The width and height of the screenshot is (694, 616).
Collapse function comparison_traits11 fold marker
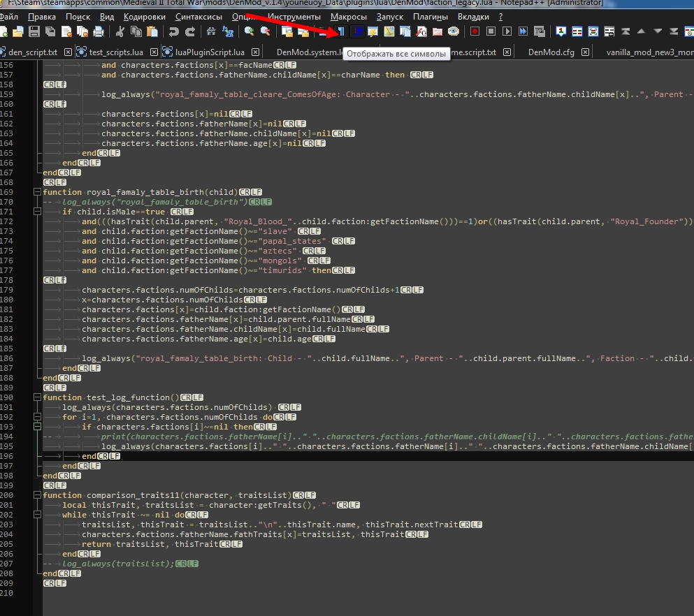pos(37,495)
